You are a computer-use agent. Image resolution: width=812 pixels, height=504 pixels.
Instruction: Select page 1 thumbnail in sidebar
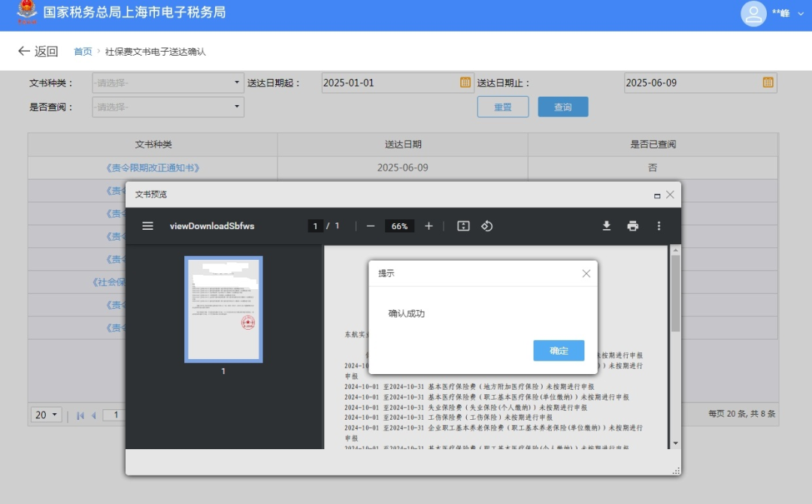pos(223,309)
